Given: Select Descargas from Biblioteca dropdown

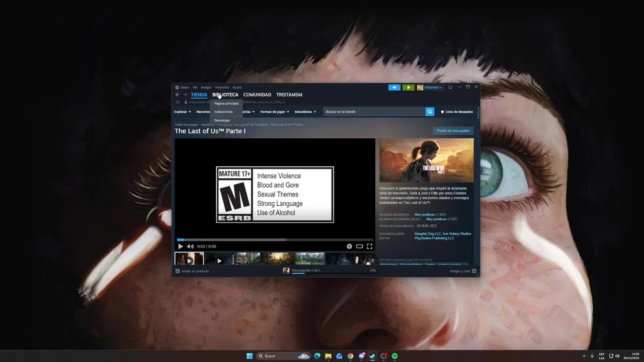Looking at the screenshot, I should (x=222, y=120).
